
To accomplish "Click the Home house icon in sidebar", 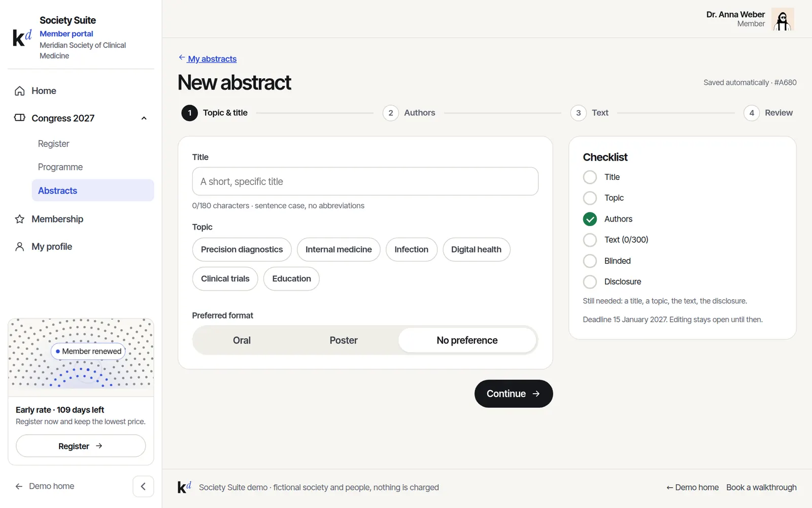I will pyautogui.click(x=20, y=91).
